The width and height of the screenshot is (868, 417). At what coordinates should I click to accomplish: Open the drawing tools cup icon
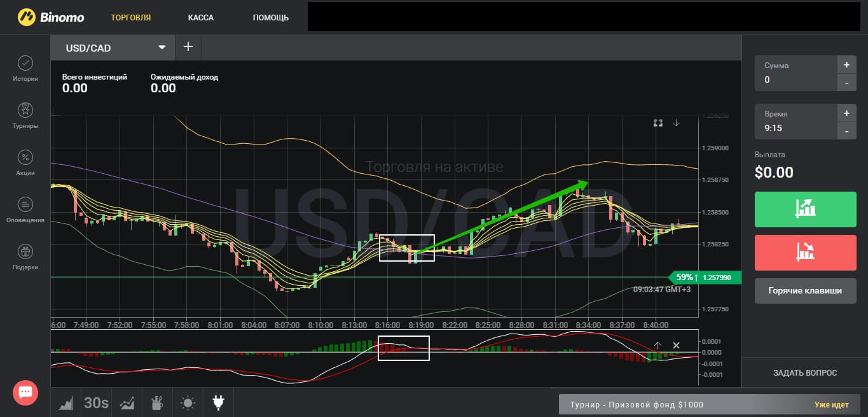pos(157,402)
